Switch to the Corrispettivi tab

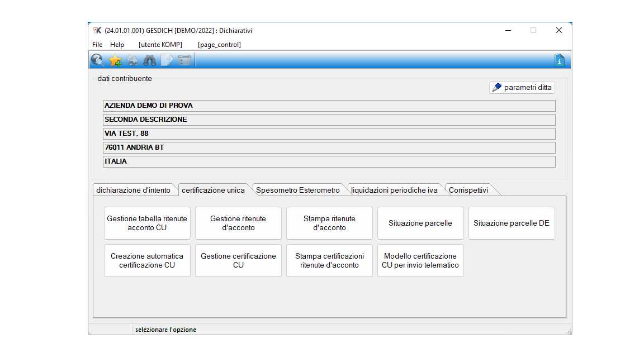[x=468, y=190]
